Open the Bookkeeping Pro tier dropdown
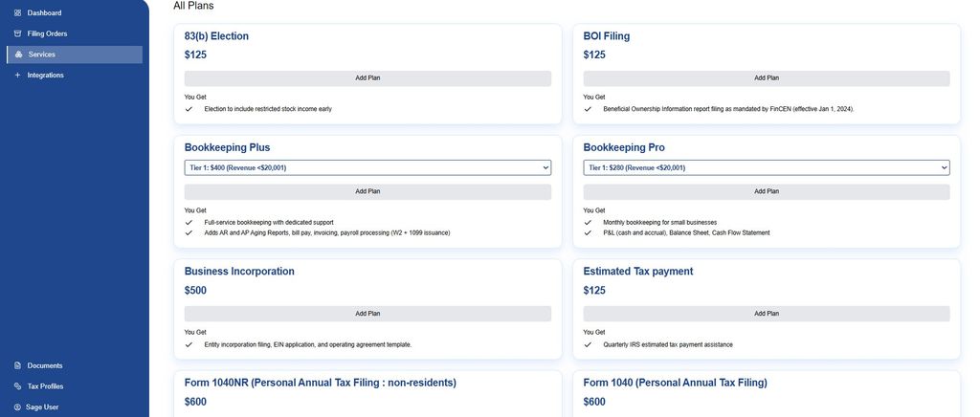The height and width of the screenshot is (417, 980). click(767, 167)
